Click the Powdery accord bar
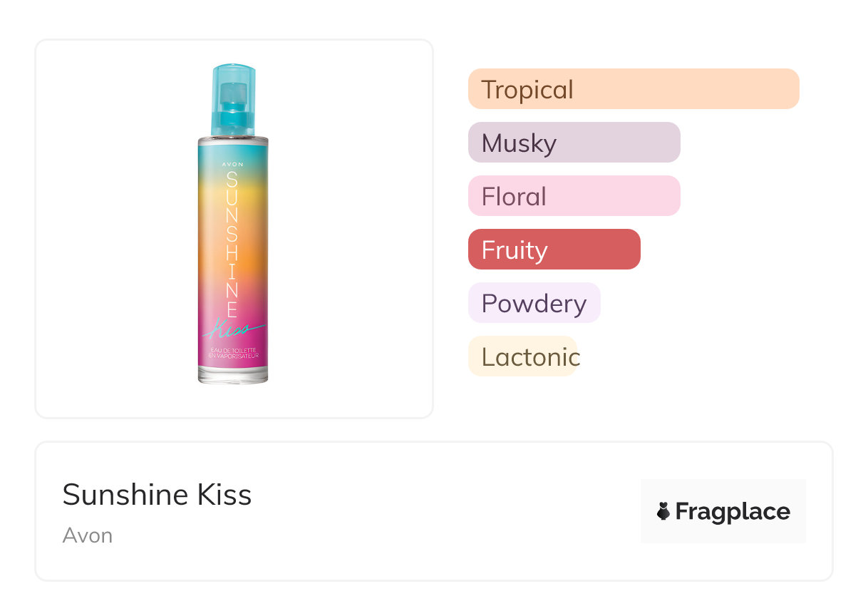This screenshot has height=616, width=868. [x=534, y=303]
